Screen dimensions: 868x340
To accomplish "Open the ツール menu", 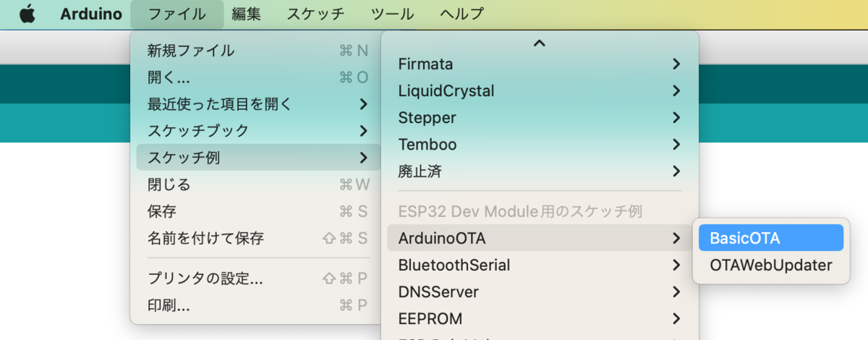I will (392, 14).
